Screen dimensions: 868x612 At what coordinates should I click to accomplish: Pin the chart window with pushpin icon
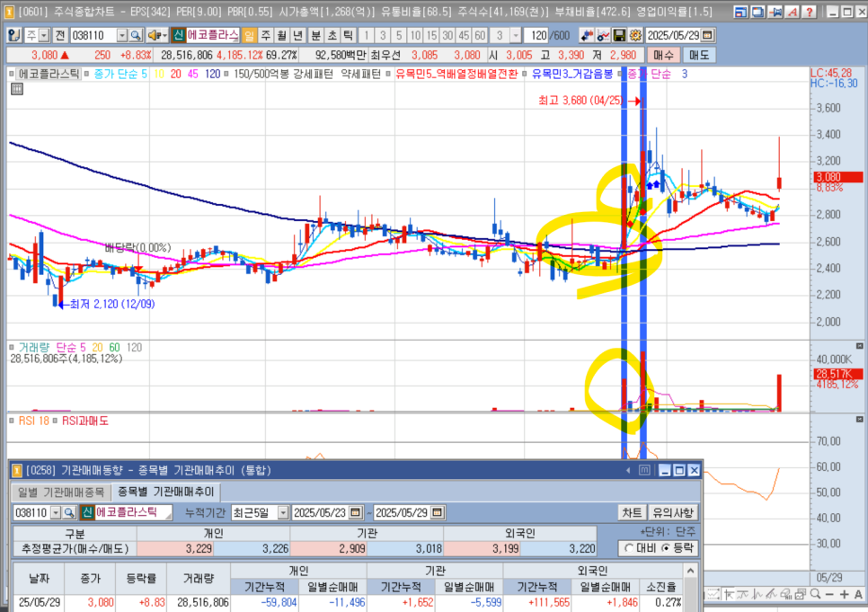pyautogui.click(x=775, y=12)
